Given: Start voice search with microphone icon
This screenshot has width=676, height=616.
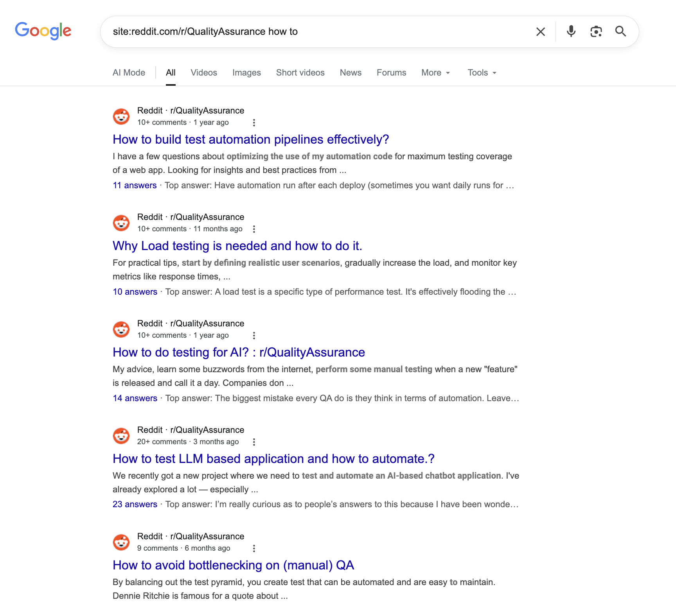Looking at the screenshot, I should [x=571, y=31].
